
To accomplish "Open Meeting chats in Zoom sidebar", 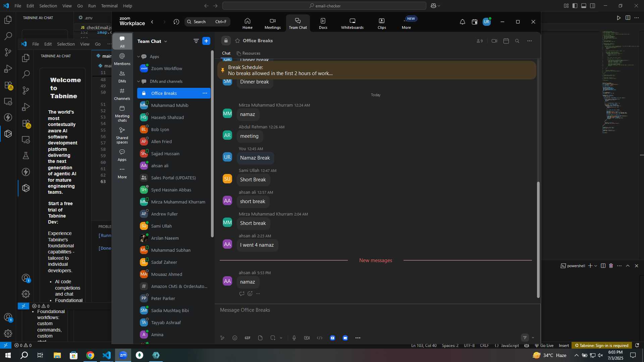I will pyautogui.click(x=122, y=114).
